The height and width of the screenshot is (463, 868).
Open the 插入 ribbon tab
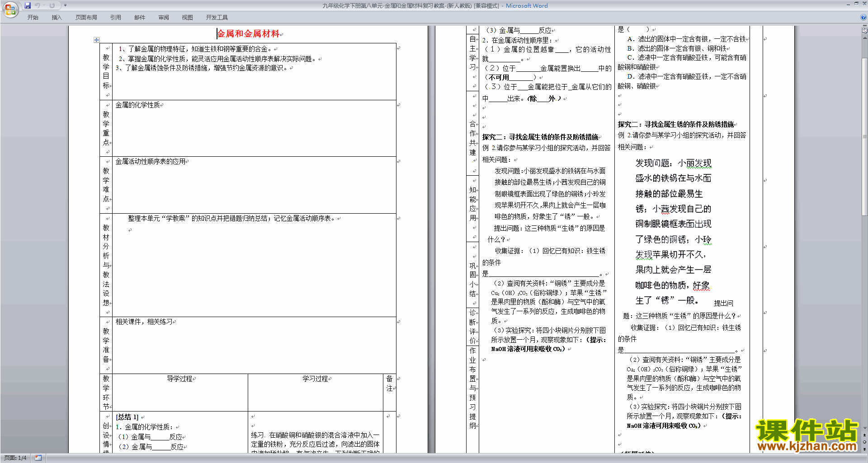(x=57, y=17)
